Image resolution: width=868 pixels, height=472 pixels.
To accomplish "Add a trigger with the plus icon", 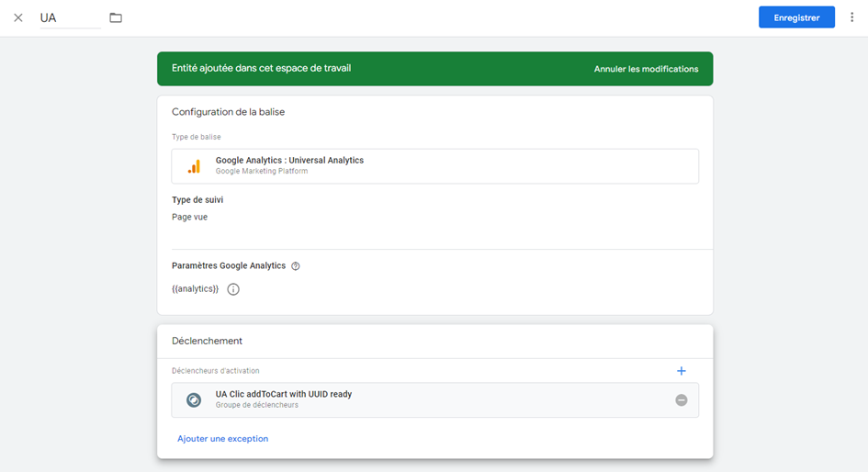I will 681,371.
